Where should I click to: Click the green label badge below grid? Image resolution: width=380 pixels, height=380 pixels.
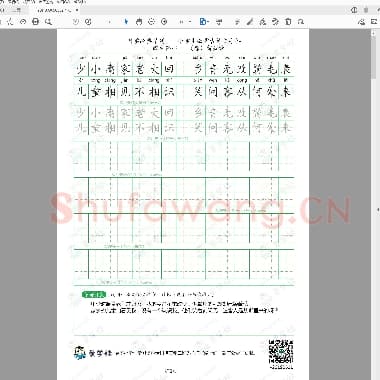point(94,295)
